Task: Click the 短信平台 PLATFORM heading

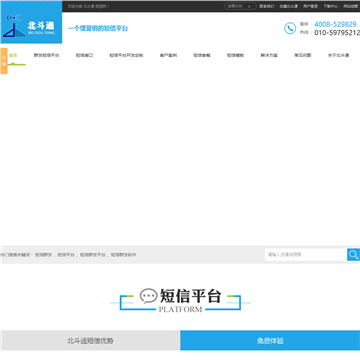Action: (180, 300)
